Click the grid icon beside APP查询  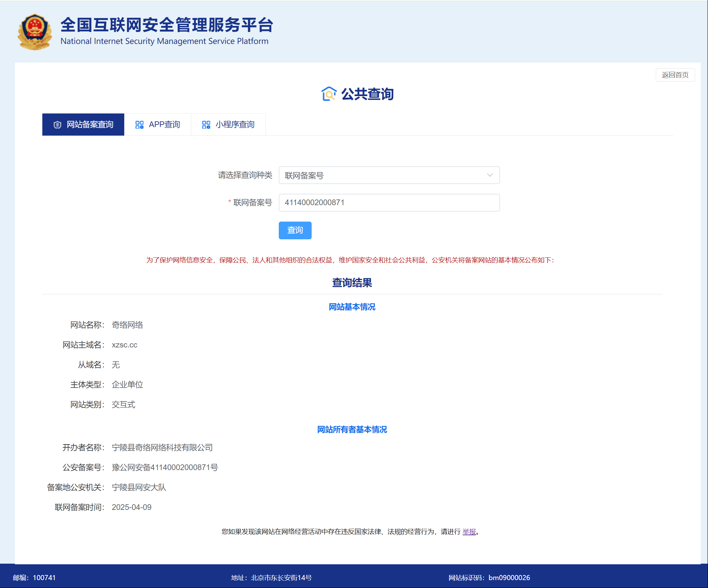tap(139, 125)
